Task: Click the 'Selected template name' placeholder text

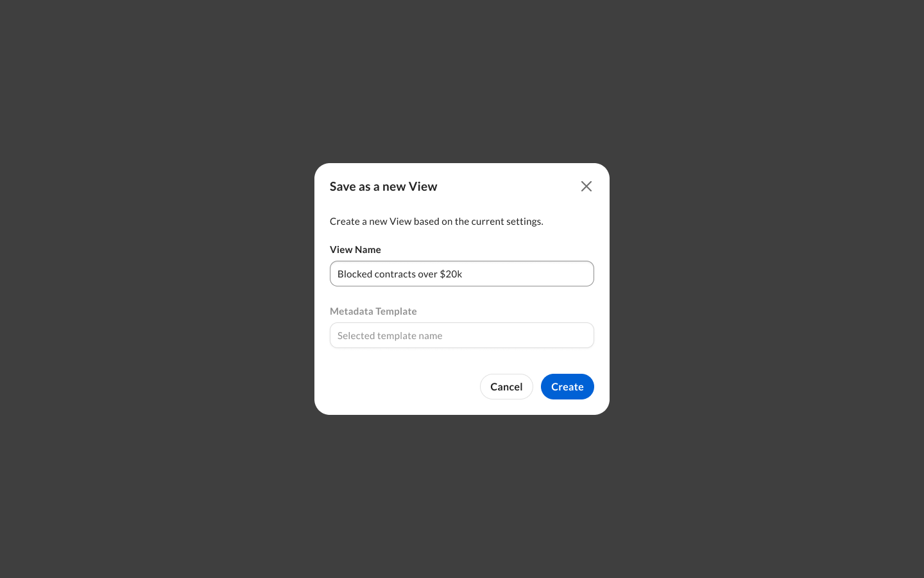Action: [x=390, y=335]
